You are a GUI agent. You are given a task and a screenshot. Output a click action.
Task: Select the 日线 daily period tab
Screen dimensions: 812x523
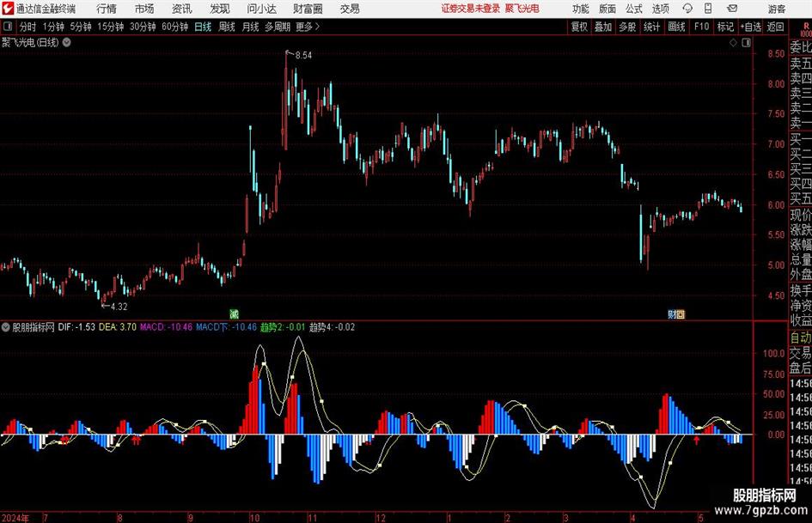click(203, 27)
